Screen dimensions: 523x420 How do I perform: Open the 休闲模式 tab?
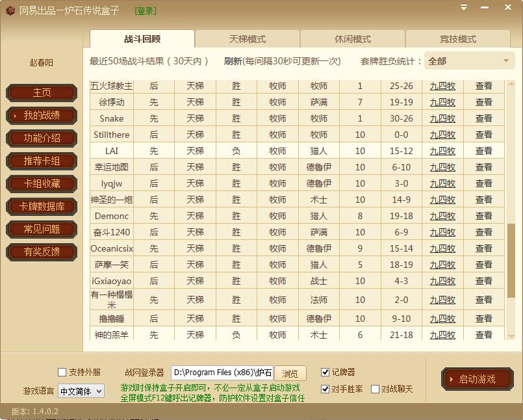[353, 39]
